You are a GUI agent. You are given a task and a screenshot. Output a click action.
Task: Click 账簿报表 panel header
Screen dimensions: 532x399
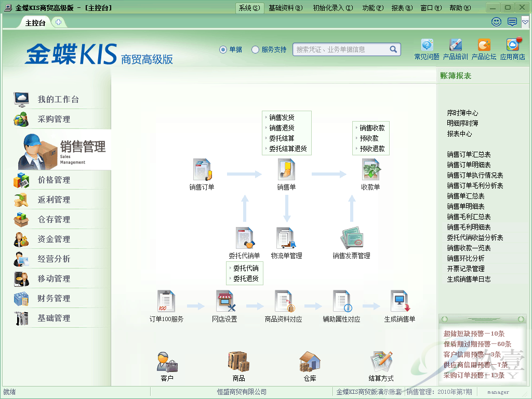(x=456, y=76)
